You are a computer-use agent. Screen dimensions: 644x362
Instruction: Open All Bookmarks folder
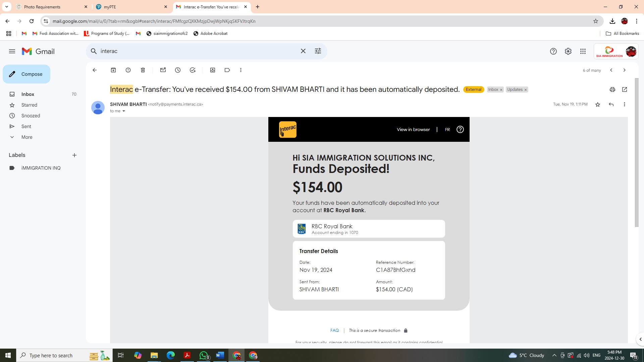tap(623, 34)
